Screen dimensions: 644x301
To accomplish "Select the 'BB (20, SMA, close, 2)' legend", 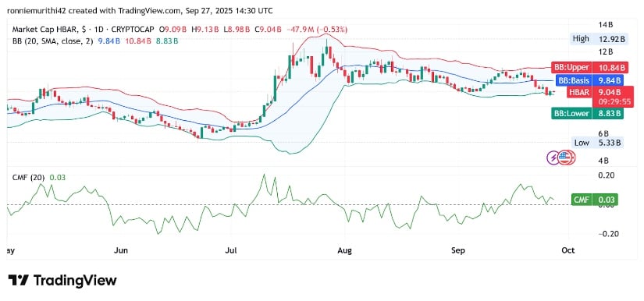I will click(52, 41).
